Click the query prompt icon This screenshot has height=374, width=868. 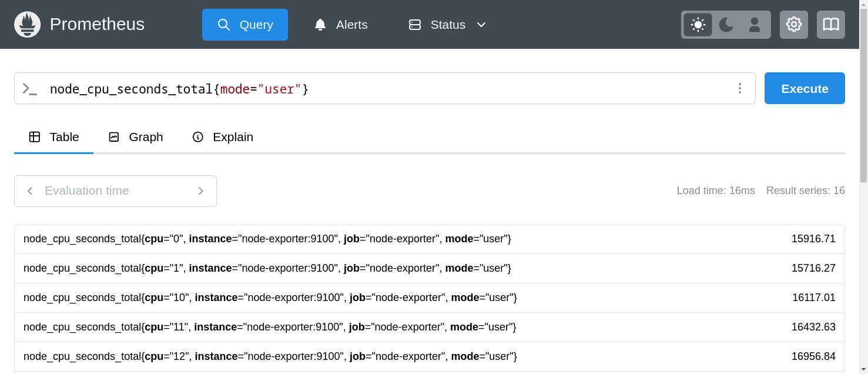(29, 89)
